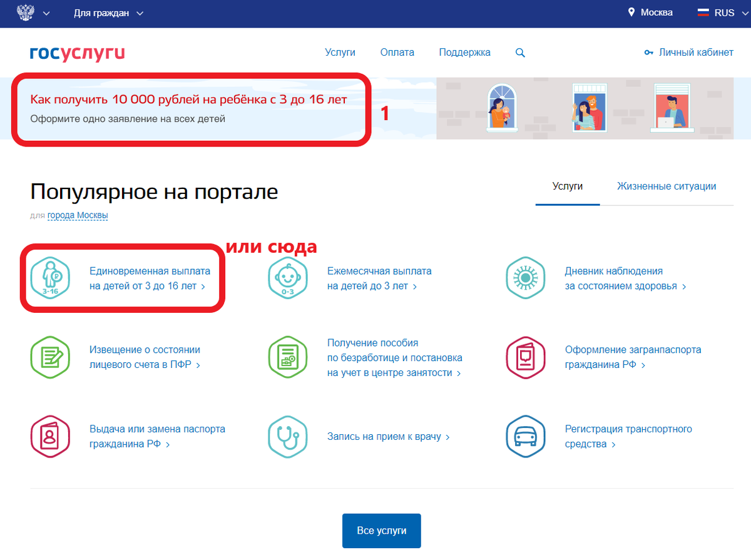Viewport: 751px width, 560px height.
Task: Click the car vehicle registration hexagon icon
Action: [x=526, y=436]
